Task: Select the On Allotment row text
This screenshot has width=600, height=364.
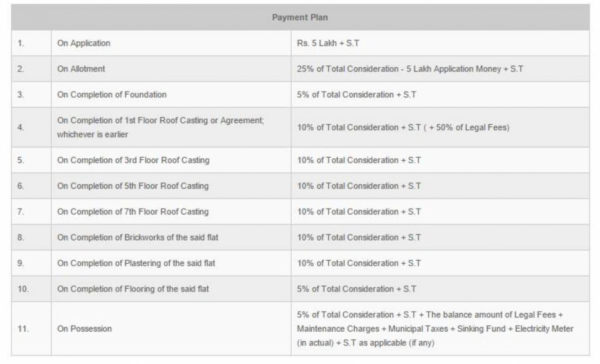Action: tap(81, 69)
